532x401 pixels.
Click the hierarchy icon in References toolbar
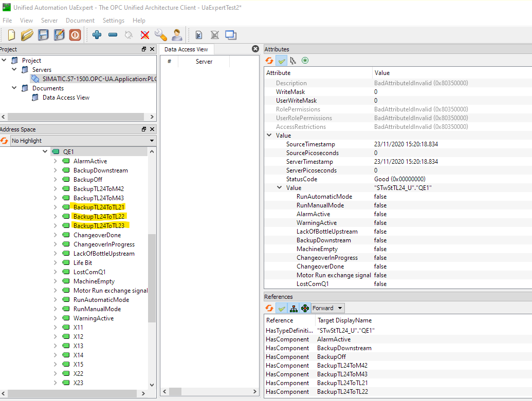click(293, 308)
